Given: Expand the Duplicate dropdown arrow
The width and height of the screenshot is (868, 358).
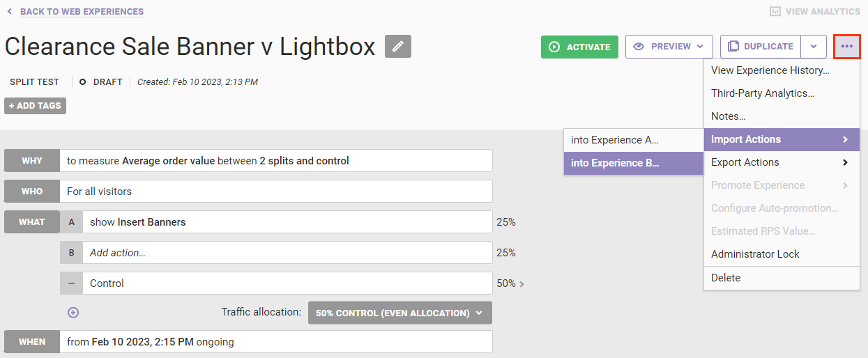Looking at the screenshot, I should point(814,47).
